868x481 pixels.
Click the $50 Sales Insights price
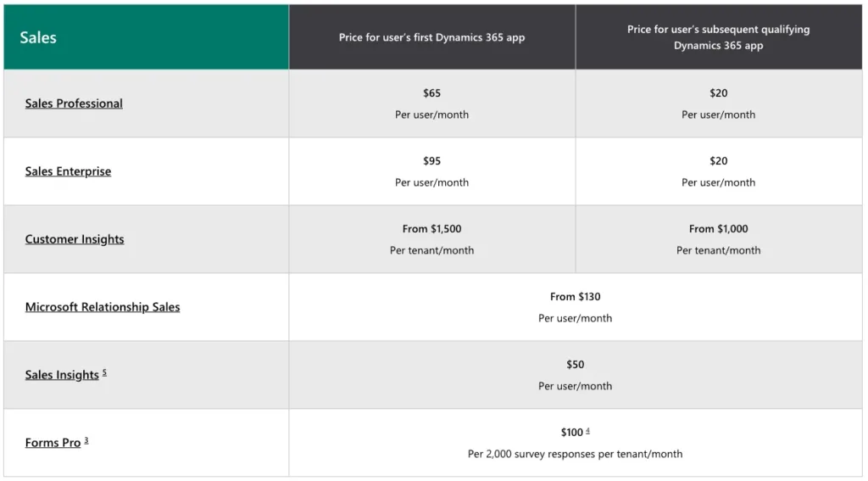click(575, 365)
